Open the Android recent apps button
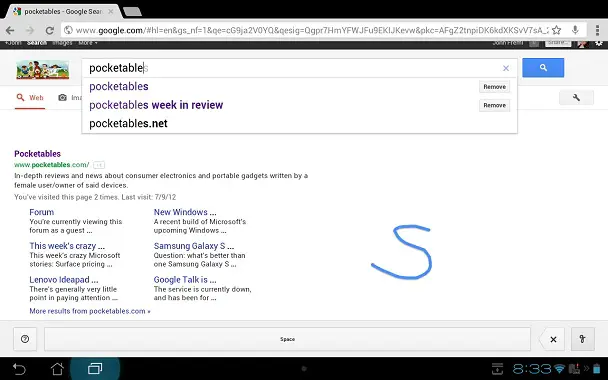608x380 pixels. [95, 368]
